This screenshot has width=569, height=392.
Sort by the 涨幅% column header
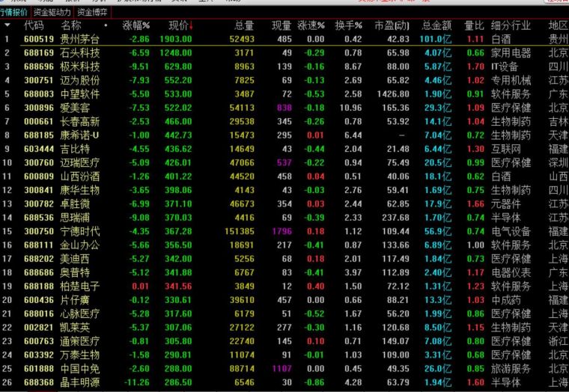pos(136,25)
